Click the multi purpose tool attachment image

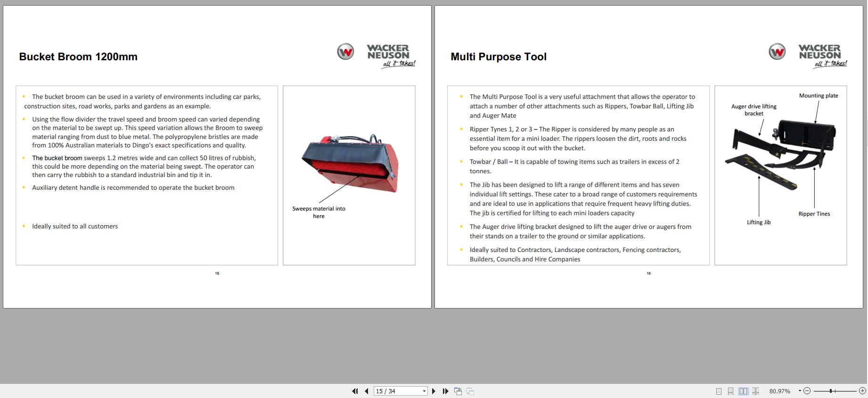(781, 154)
